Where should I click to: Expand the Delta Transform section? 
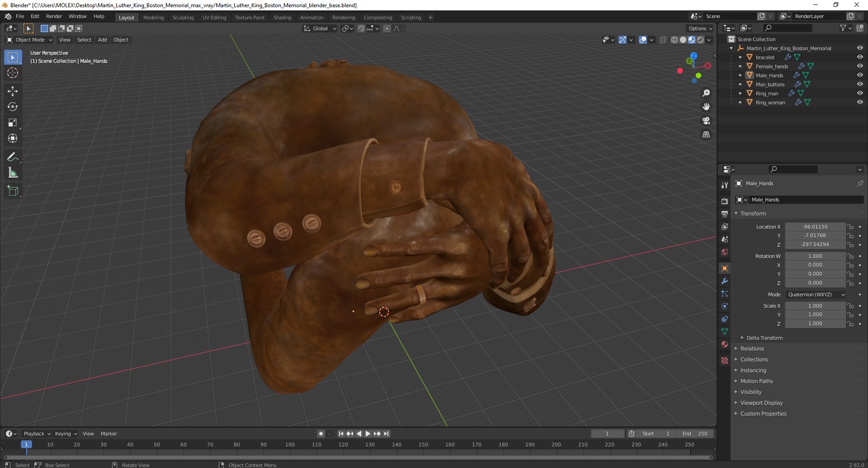[x=764, y=338]
